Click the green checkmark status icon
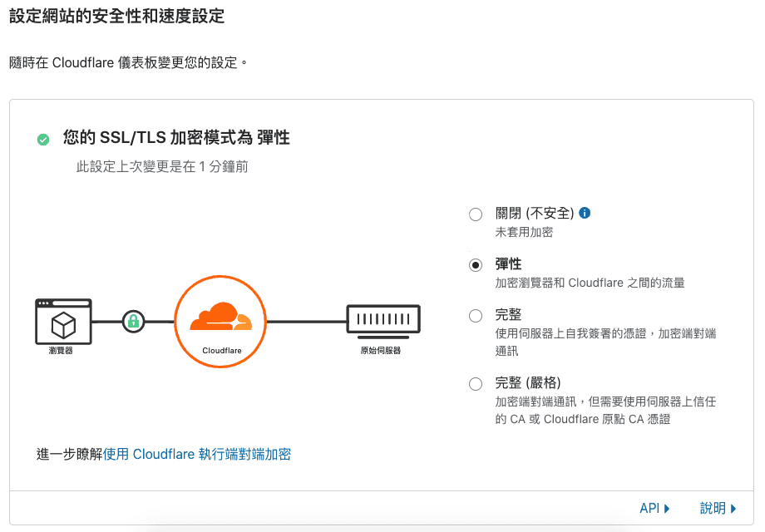Screen dimensions: 765x532 (x=43, y=140)
